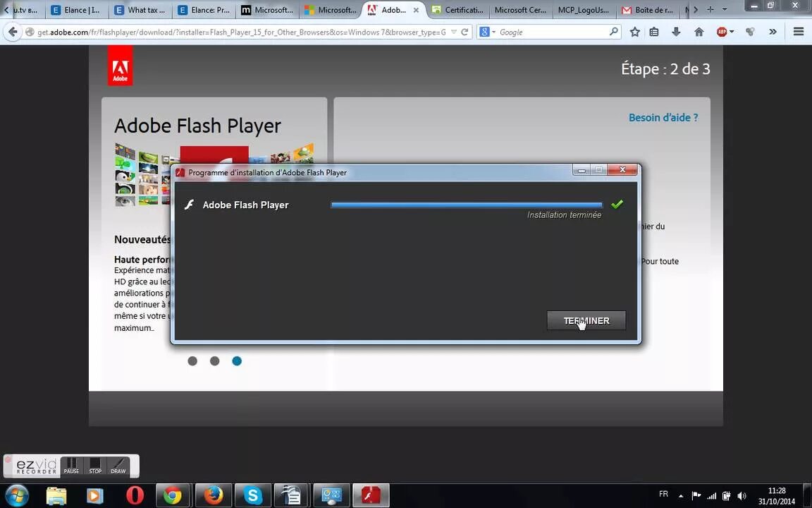Go to the browser home icon
The height and width of the screenshot is (508, 812).
[x=699, y=32]
